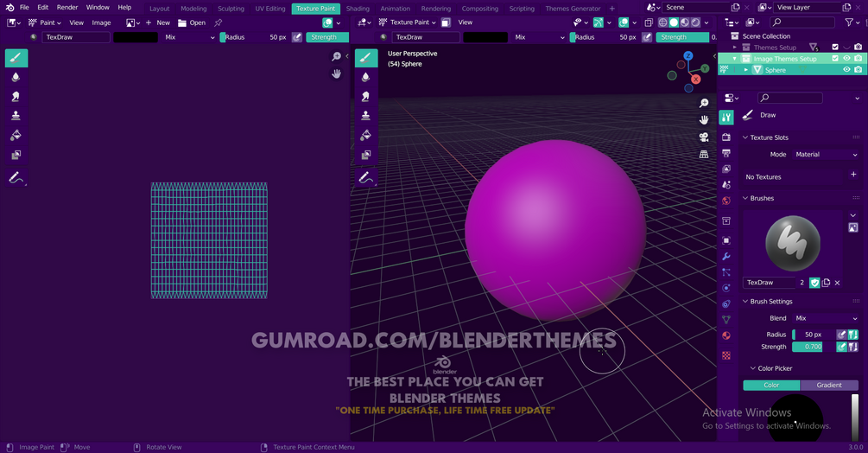Screen dimensions: 868x453
Task: Open the Paint mode dropdown in image editor
Action: (x=45, y=22)
